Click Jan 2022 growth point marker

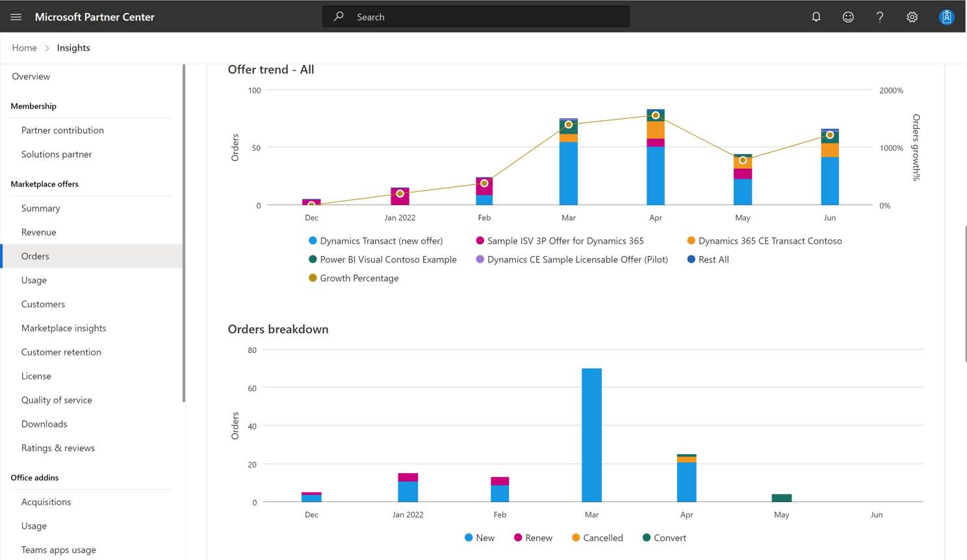(x=400, y=194)
